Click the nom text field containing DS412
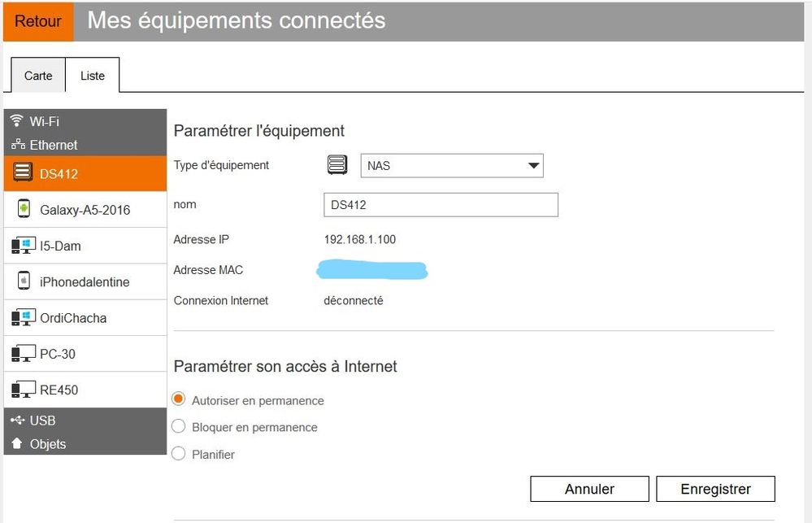The width and height of the screenshot is (812, 523). 441,205
